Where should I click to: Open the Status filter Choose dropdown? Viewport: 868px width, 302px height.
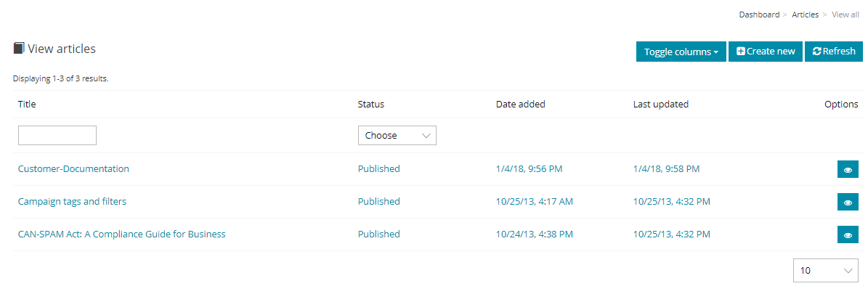pyautogui.click(x=397, y=136)
